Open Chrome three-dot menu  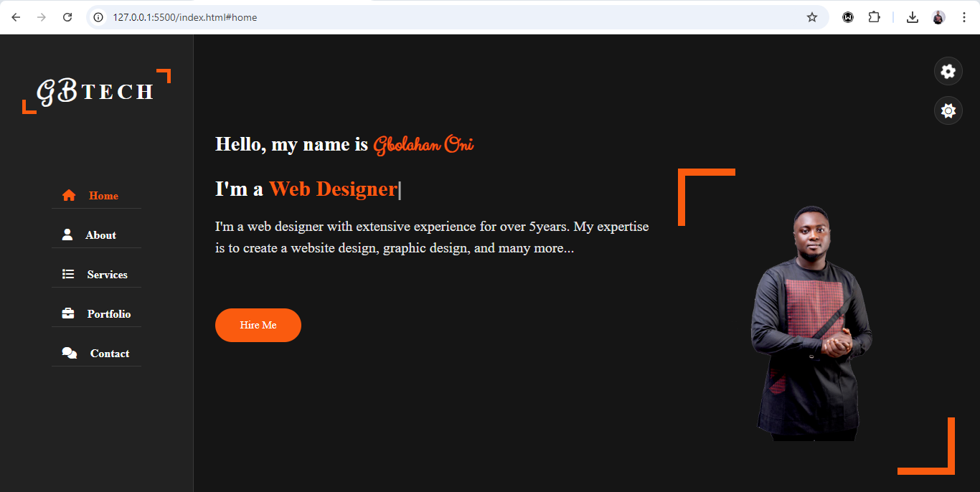pyautogui.click(x=963, y=17)
